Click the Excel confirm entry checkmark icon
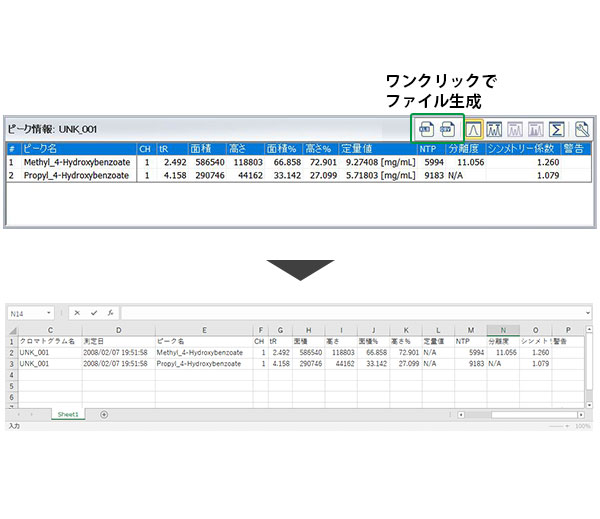 tap(94, 313)
